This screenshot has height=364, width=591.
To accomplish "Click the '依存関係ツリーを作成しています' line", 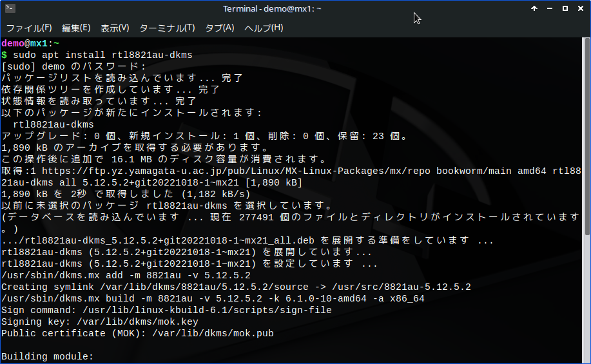I will point(111,90).
